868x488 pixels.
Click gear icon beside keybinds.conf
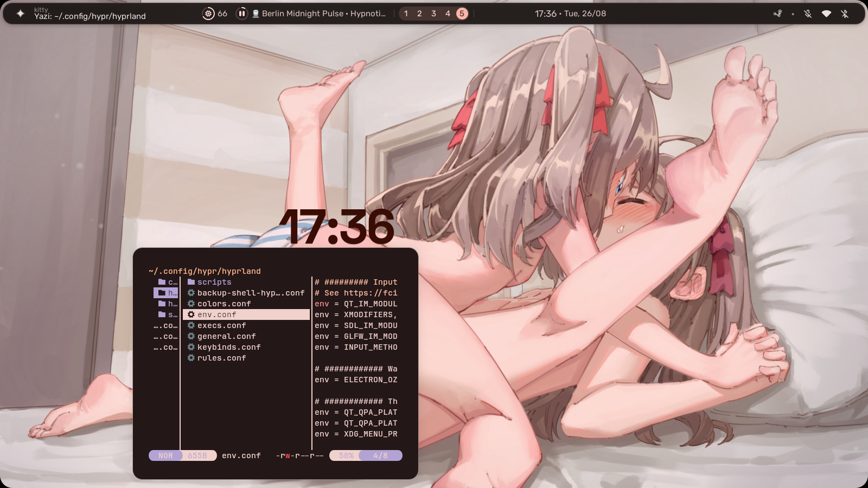click(191, 347)
